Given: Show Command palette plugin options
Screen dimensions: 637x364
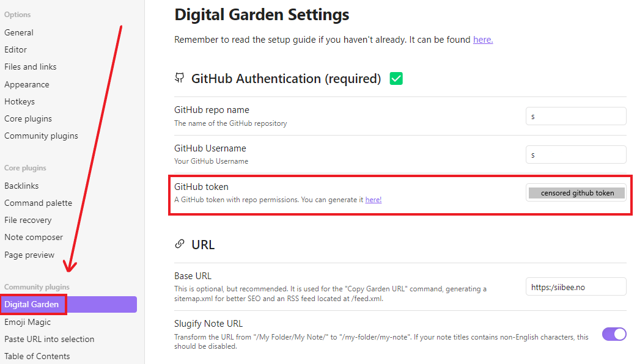Looking at the screenshot, I should click(38, 203).
